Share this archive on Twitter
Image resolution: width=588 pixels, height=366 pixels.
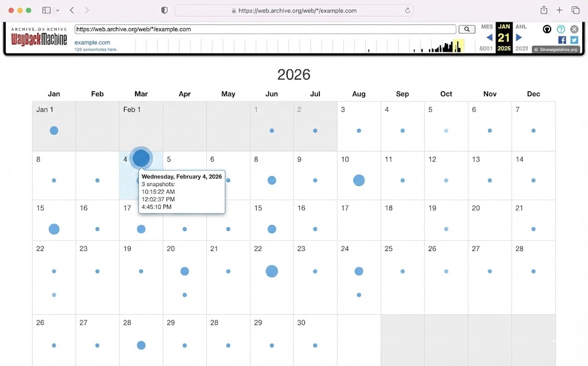point(574,40)
